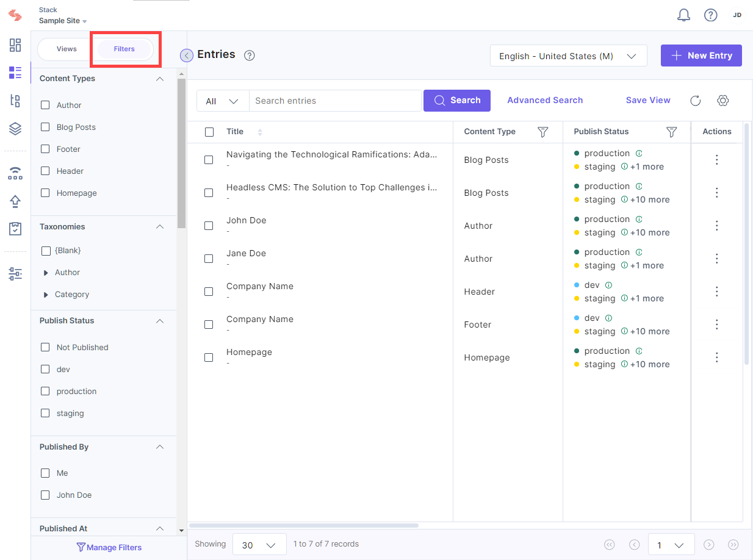Open the Content Models icon in sidebar
753x560 pixels.
[x=15, y=101]
